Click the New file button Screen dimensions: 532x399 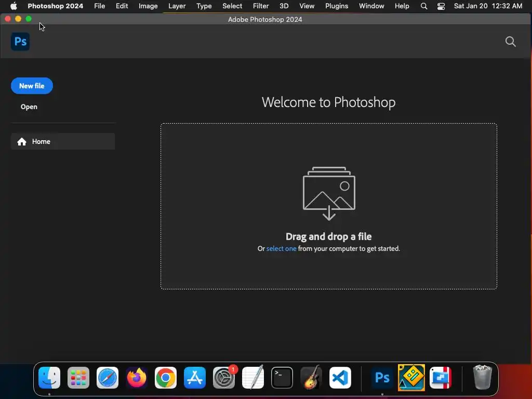32,86
